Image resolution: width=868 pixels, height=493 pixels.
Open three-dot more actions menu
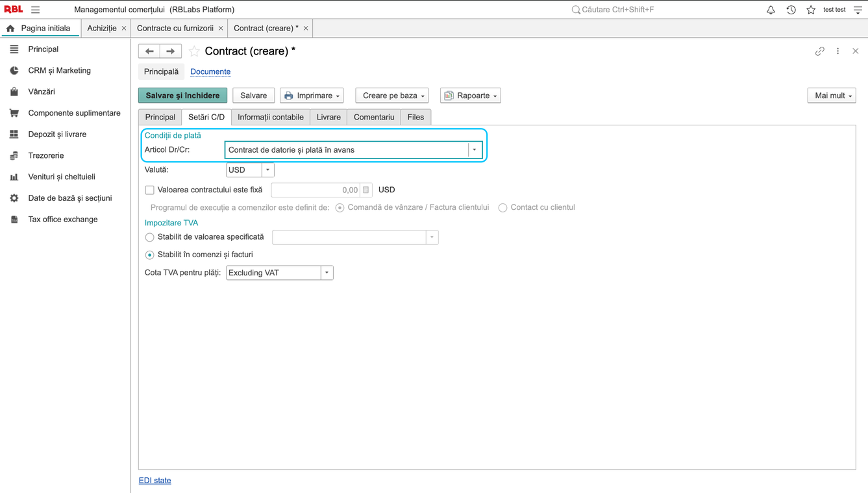click(837, 51)
